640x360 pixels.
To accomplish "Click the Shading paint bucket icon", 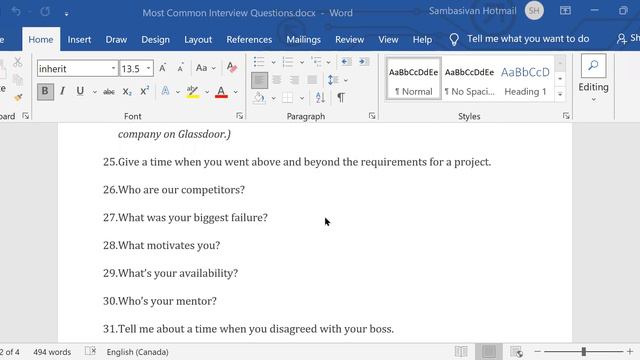I will 259,98.
